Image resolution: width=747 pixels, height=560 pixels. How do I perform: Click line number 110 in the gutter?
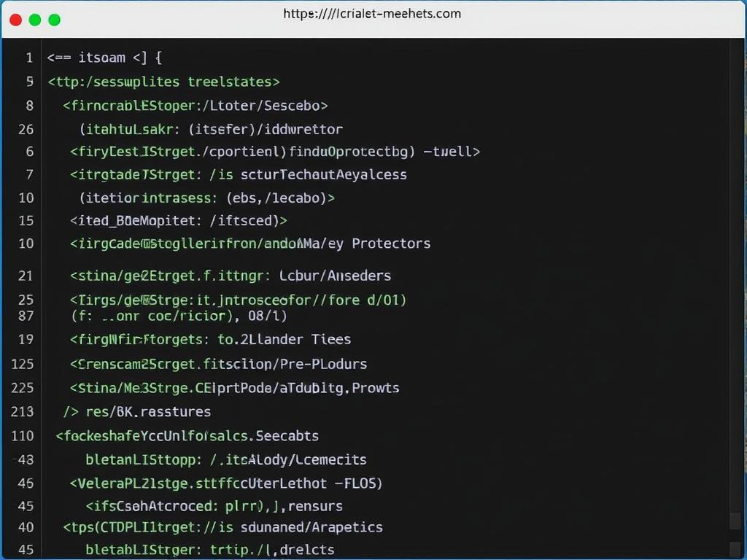[23, 436]
